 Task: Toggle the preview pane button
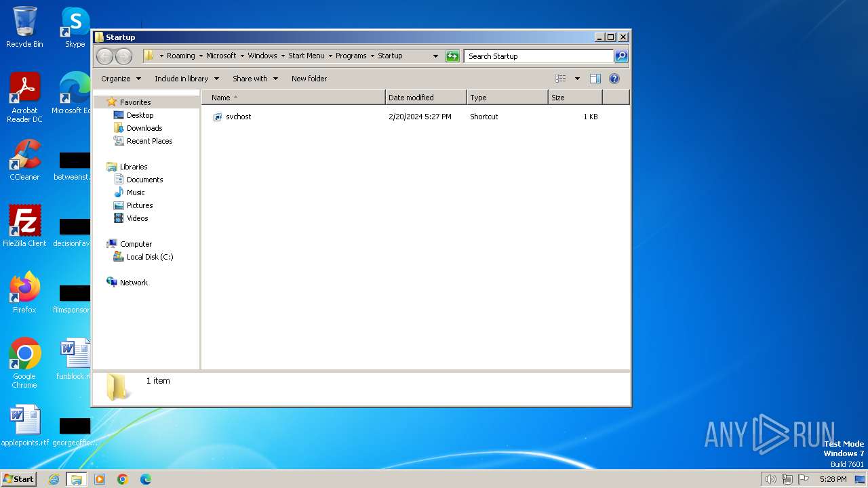coord(595,79)
